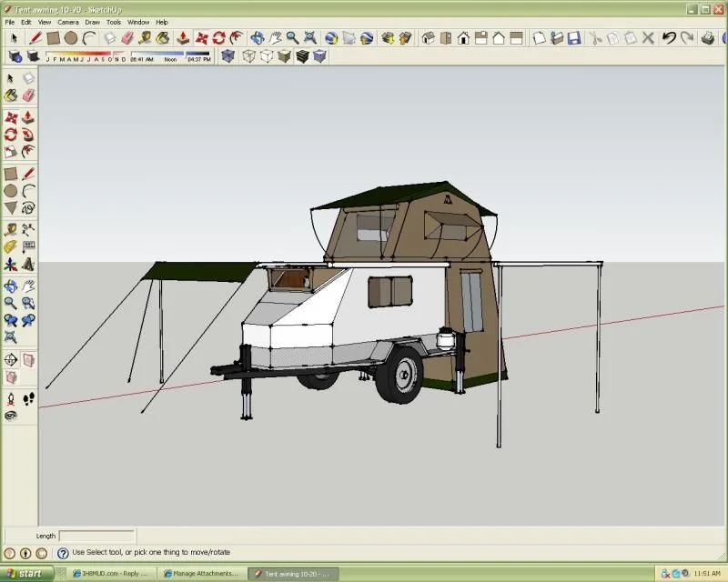This screenshot has height=582, width=728.
Task: Save model with the floppy disk icon
Action: pyautogui.click(x=573, y=38)
